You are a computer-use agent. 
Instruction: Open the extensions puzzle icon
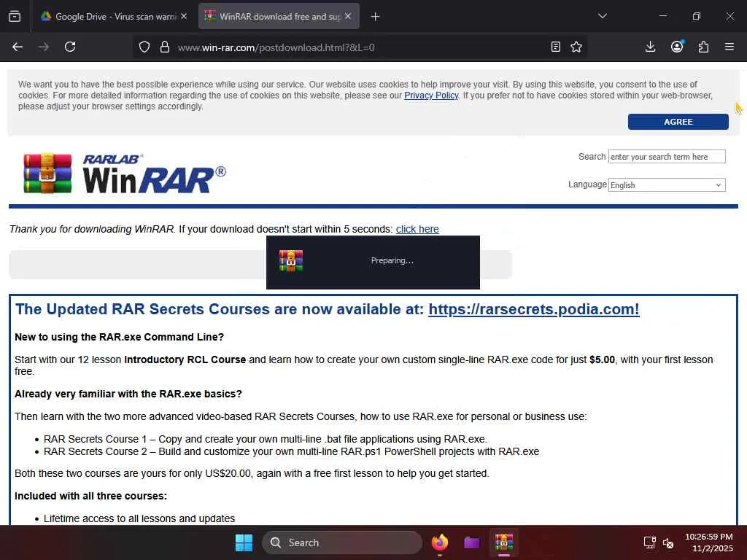tap(703, 47)
